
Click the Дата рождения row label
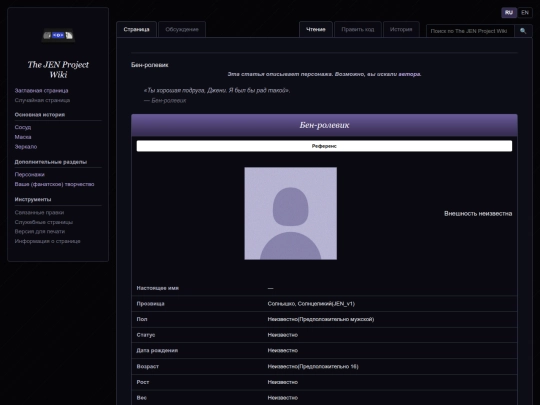157,351
